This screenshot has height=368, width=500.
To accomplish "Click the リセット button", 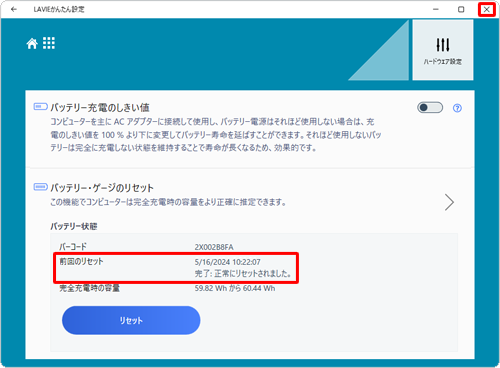I will coord(131,320).
